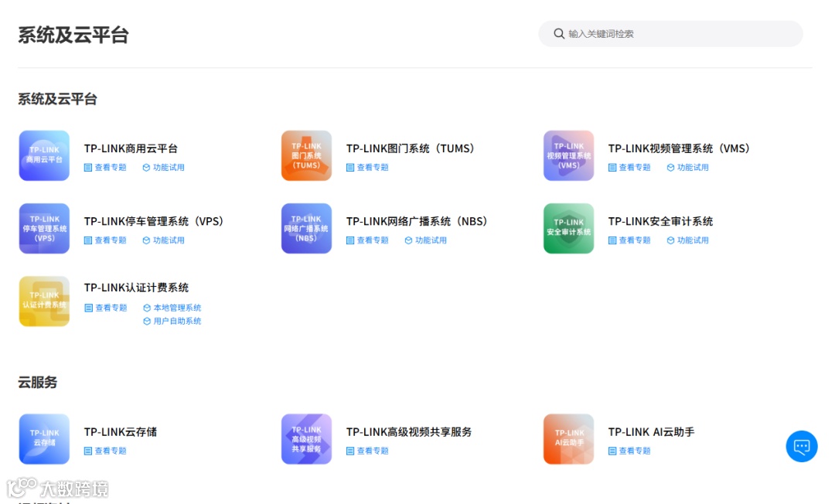This screenshot has width=835, height=504.
Task: Open the TP-LINK停车管理系统 (VPS) icon
Action: [x=44, y=228]
